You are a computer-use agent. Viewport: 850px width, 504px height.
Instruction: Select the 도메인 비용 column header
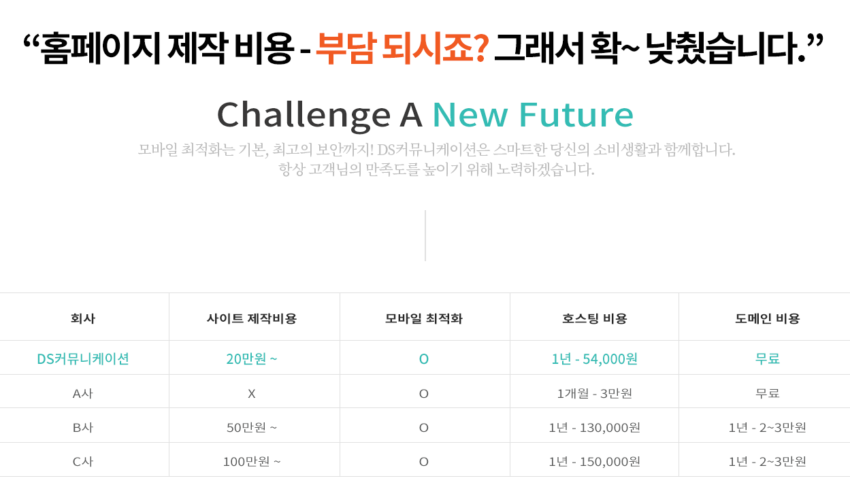click(x=767, y=318)
